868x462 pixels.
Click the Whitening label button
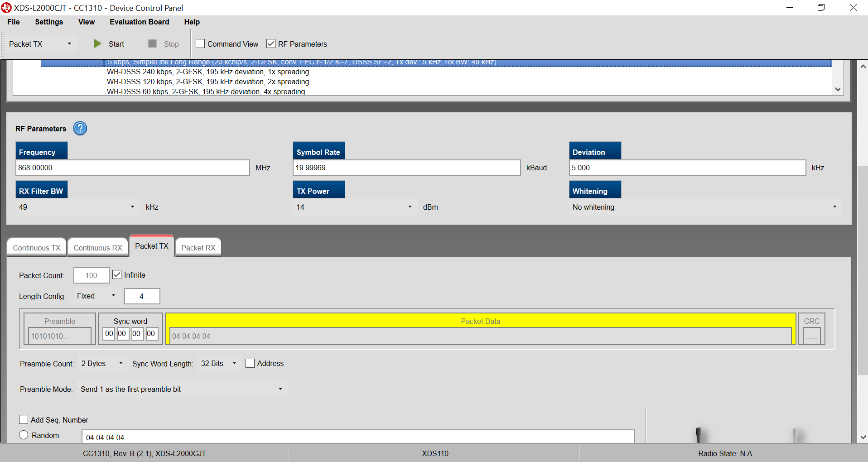595,189
